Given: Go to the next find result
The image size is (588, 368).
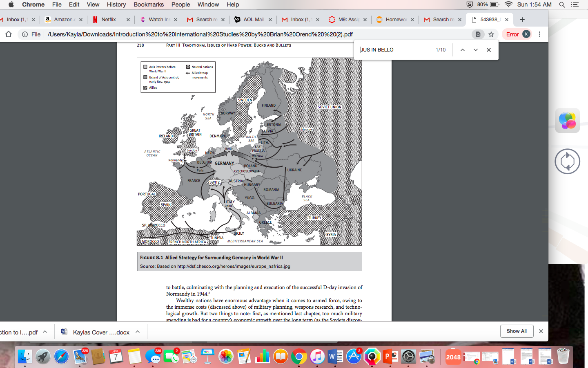Looking at the screenshot, I should (x=475, y=50).
